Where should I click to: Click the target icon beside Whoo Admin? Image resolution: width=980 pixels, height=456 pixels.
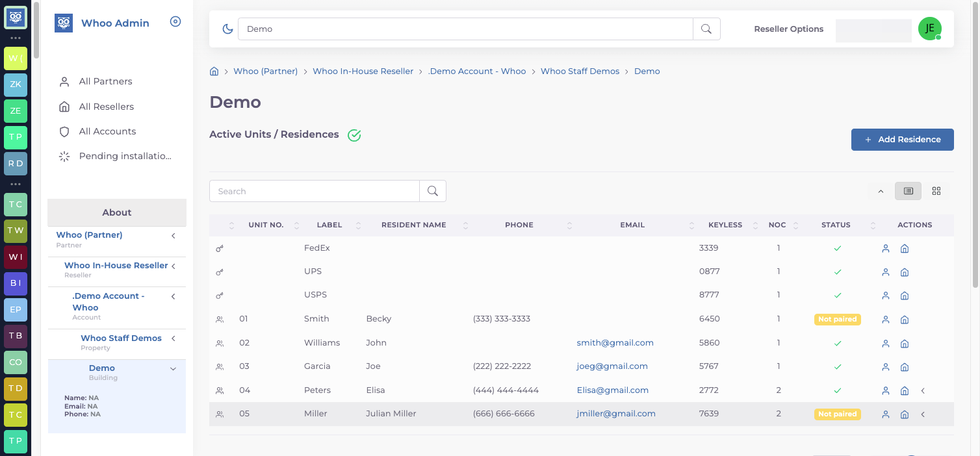click(175, 21)
